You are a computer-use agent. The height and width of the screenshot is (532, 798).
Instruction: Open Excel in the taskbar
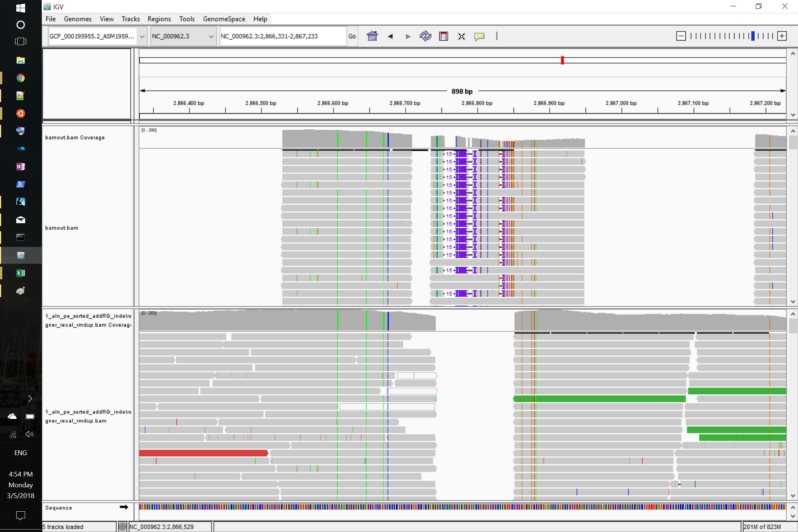click(21, 273)
